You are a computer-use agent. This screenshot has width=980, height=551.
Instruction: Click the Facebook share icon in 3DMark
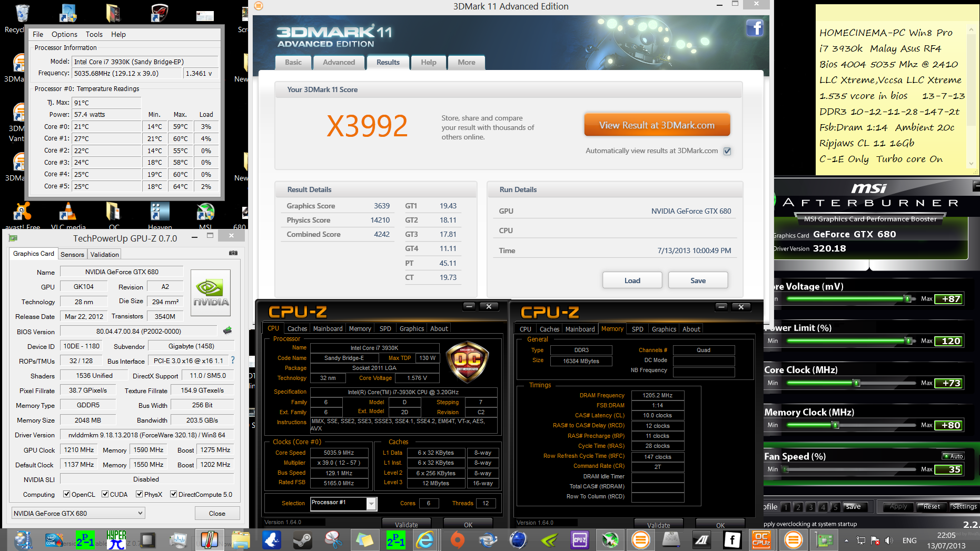coord(755,28)
